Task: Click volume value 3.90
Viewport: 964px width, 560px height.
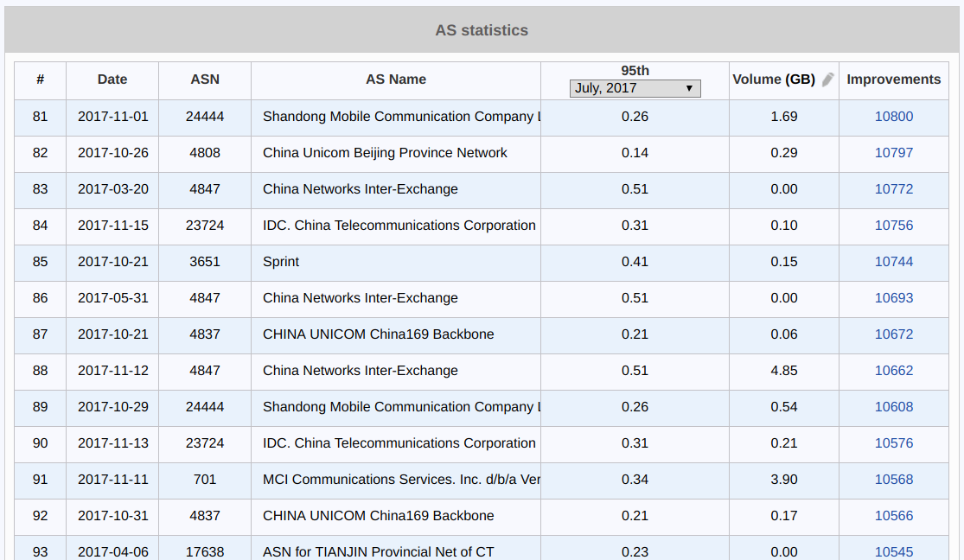Action: tap(784, 480)
